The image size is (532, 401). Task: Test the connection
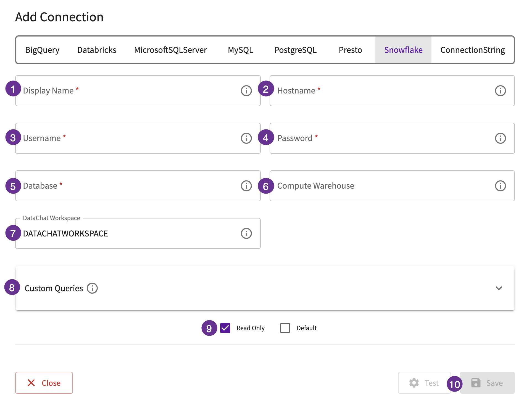click(424, 383)
